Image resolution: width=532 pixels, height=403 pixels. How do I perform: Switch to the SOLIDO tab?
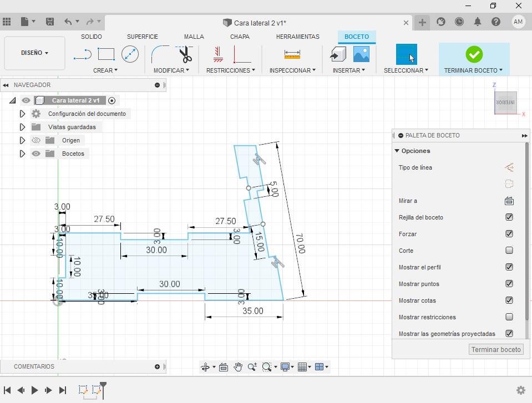pyautogui.click(x=92, y=37)
